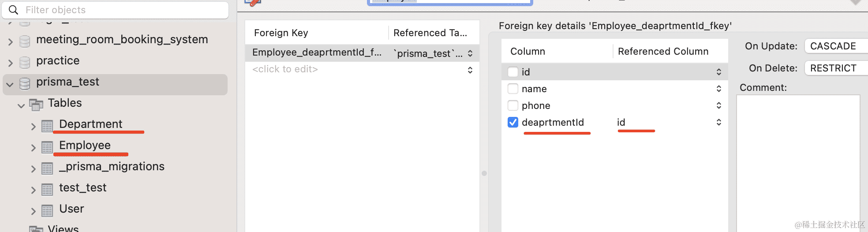This screenshot has width=868, height=232.
Task: Click the Filter objects search field
Action: point(119,10)
